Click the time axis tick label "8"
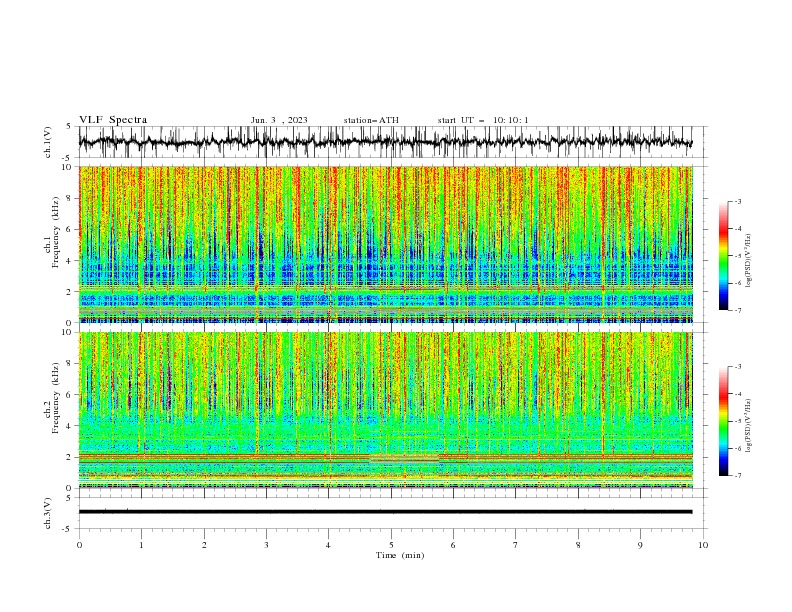 tap(578, 545)
